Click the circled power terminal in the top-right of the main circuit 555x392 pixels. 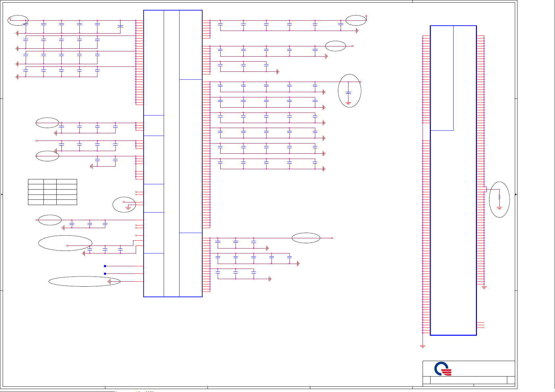pyautogui.click(x=366, y=16)
